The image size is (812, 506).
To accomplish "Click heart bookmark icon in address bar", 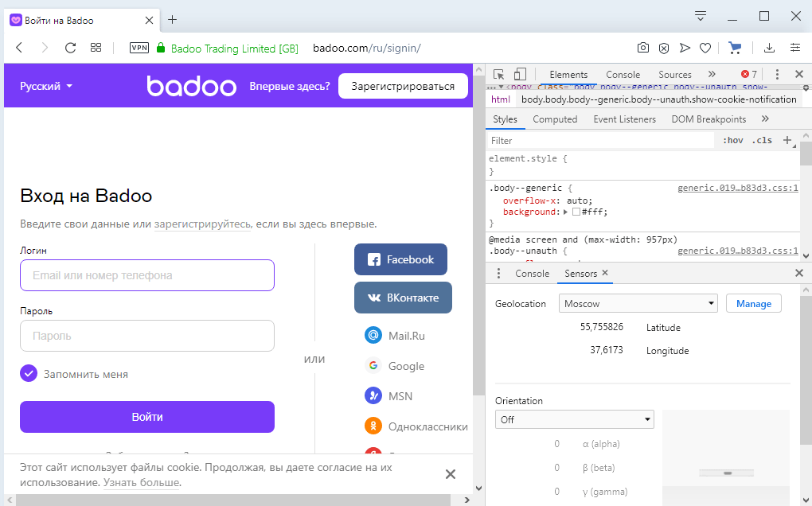I will [705, 48].
